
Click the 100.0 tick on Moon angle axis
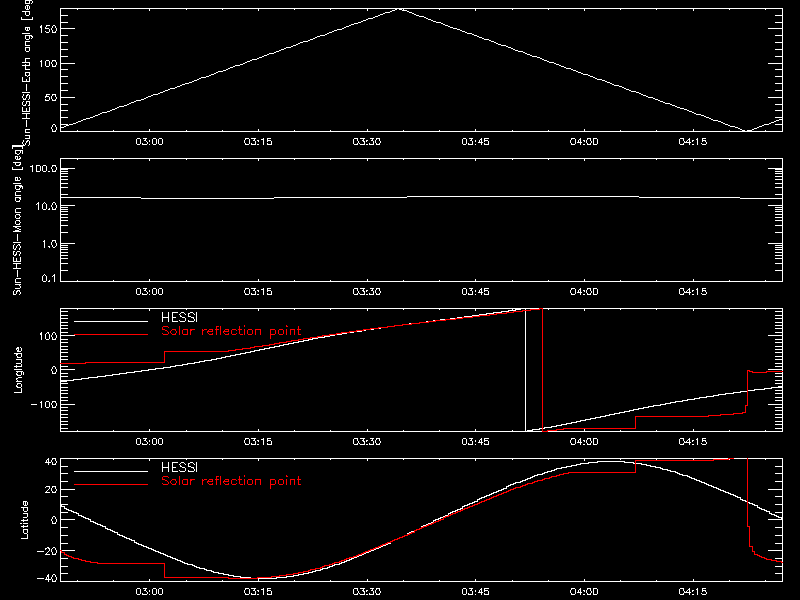[44, 168]
